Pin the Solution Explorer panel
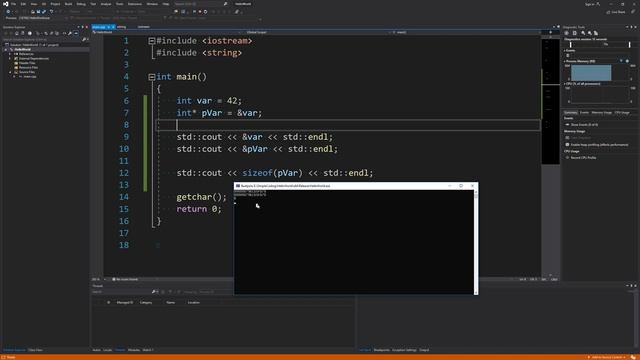Image resolution: width=640 pixels, height=360 pixels. (x=83, y=27)
